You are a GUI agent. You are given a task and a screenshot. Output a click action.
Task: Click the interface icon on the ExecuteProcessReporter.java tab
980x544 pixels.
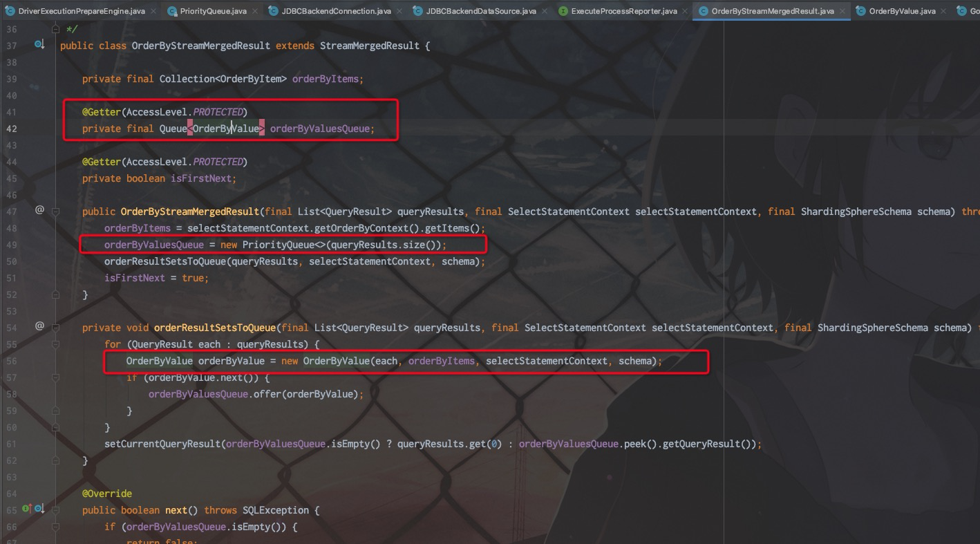coord(563,11)
